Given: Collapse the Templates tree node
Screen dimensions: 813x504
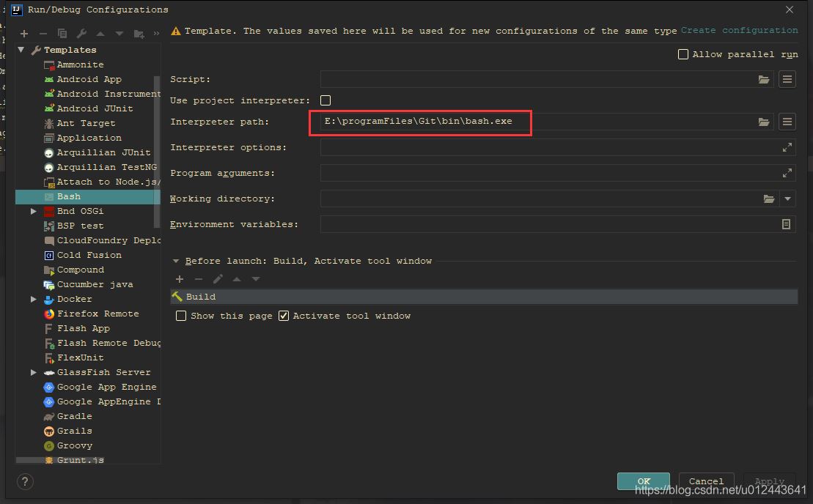Looking at the screenshot, I should (21, 50).
